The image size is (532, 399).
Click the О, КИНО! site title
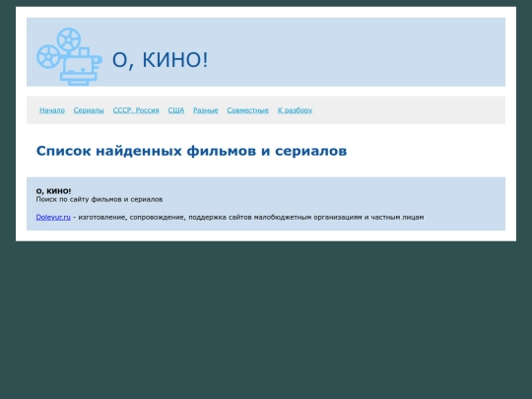pyautogui.click(x=160, y=60)
